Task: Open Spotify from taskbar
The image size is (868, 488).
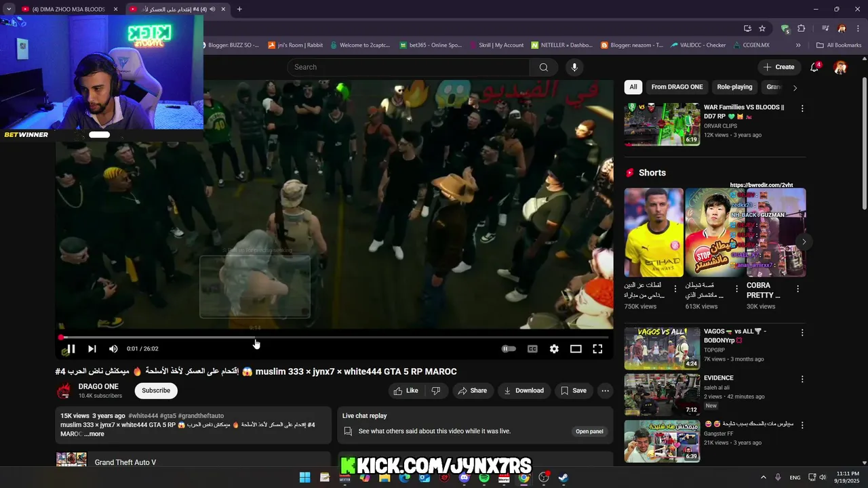Action: (484, 477)
